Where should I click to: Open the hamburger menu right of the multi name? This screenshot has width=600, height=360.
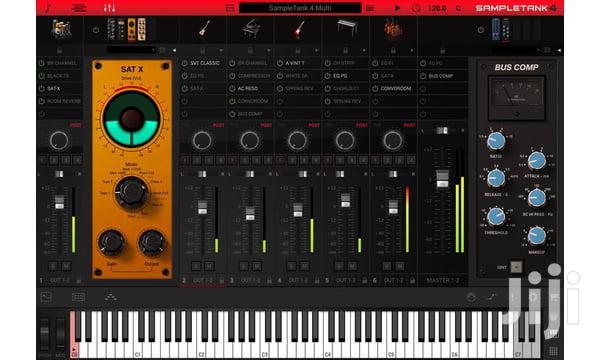370,8
